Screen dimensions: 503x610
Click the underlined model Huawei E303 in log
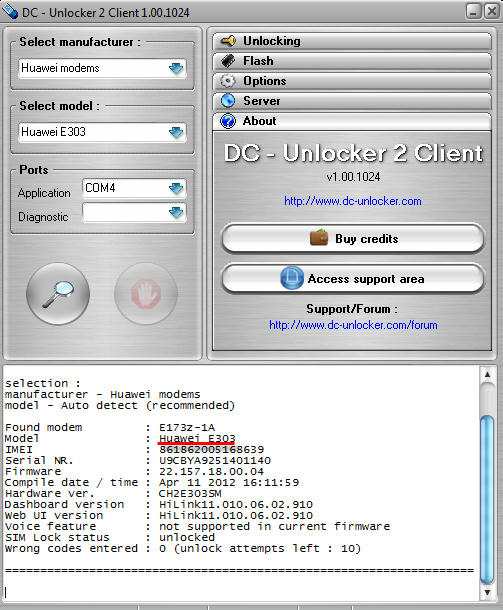[x=197, y=438]
